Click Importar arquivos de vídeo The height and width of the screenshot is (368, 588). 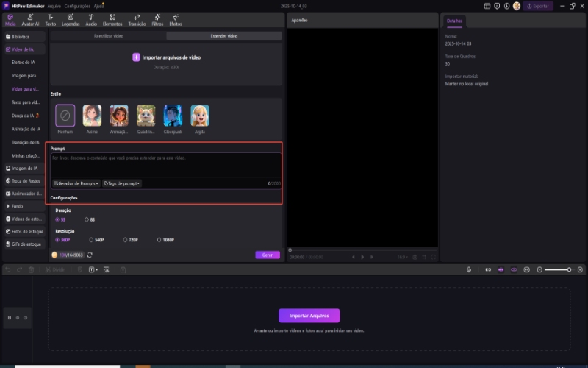coord(167,57)
